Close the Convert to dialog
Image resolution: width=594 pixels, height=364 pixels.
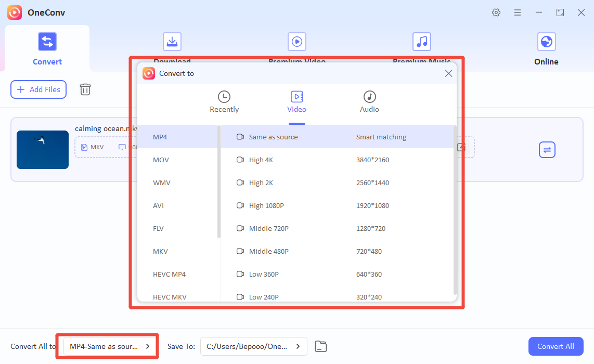[x=448, y=73]
